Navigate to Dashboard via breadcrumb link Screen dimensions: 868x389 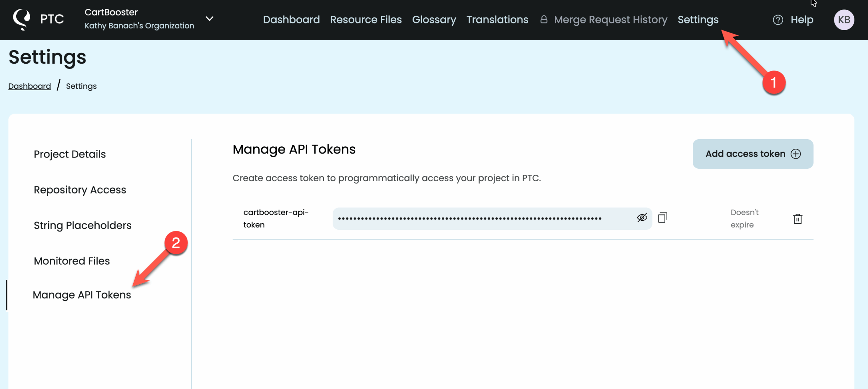pos(29,86)
